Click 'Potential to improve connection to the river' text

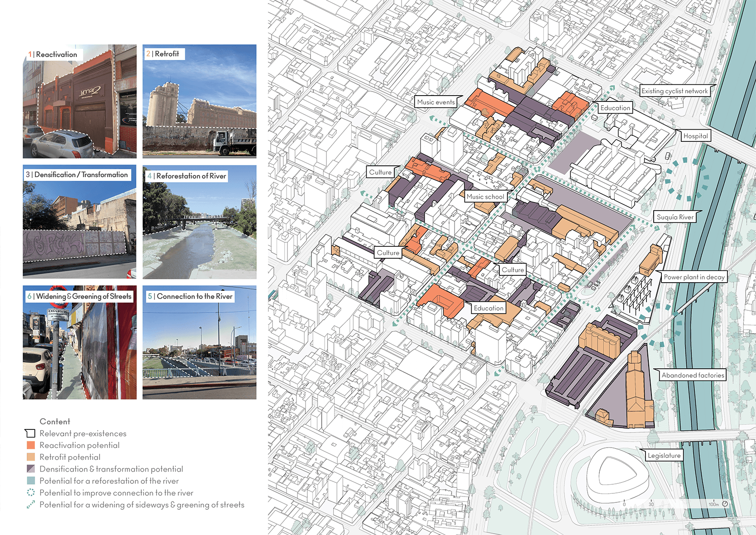(x=116, y=492)
